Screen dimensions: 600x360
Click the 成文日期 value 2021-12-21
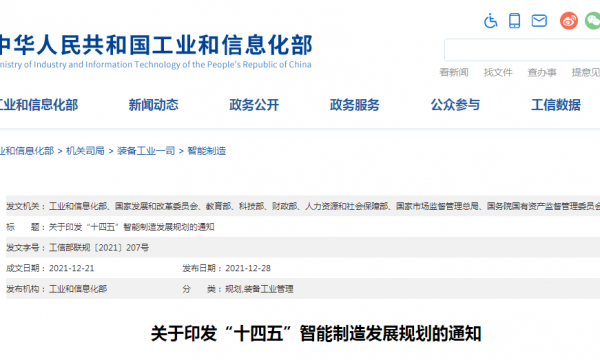point(72,269)
